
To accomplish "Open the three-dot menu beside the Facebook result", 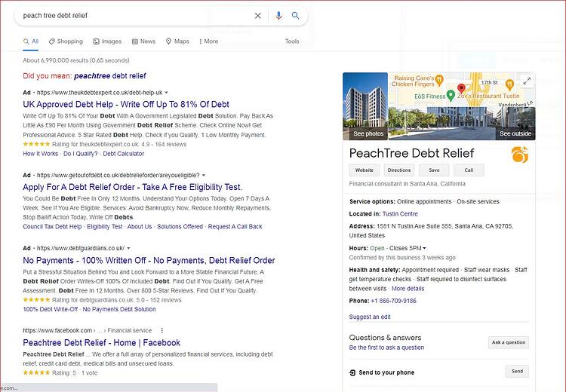I will click(162, 330).
